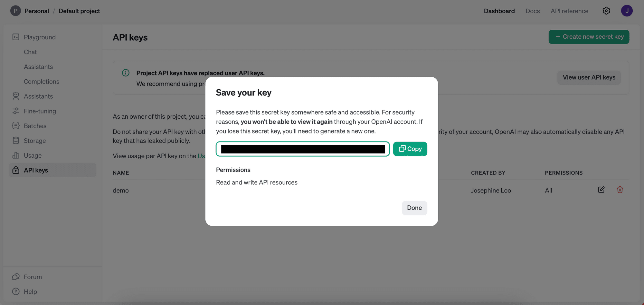This screenshot has height=305, width=644.
Task: Click the redacted secret key field
Action: [302, 149]
